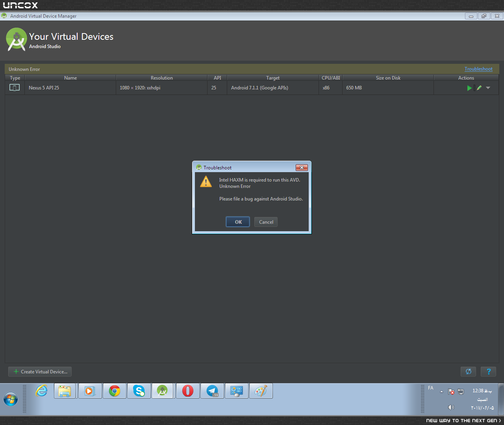Click the Android Studio logo in the header
504x425 pixels.
(x=16, y=39)
